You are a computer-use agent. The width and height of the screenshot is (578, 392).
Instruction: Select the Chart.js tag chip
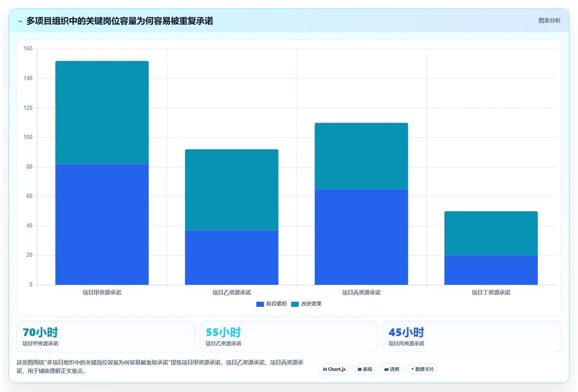pos(334,369)
